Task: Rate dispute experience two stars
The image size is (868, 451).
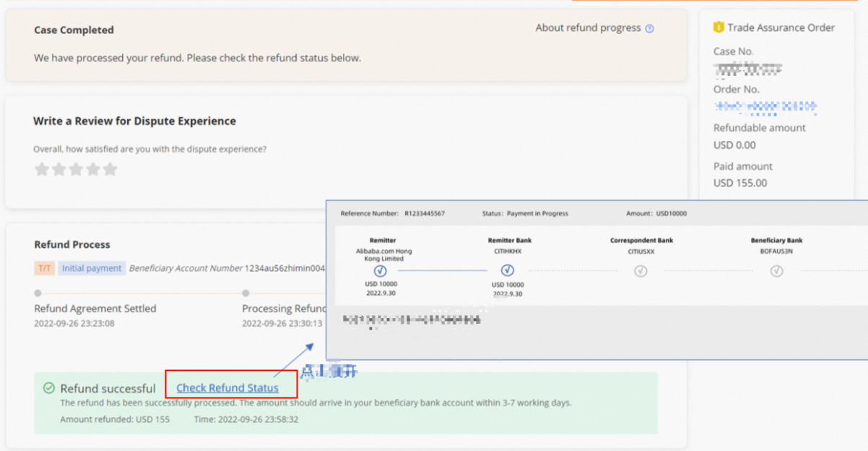Action: point(58,169)
